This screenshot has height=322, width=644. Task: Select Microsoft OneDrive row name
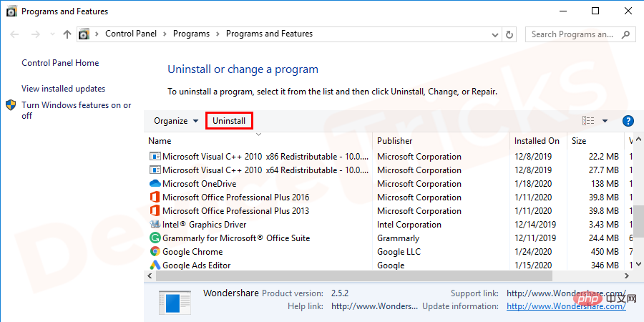click(x=200, y=184)
